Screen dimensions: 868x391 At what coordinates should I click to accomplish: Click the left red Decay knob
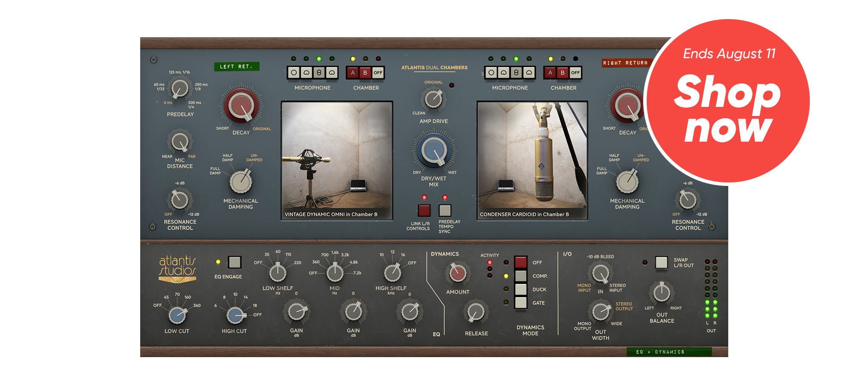241,106
